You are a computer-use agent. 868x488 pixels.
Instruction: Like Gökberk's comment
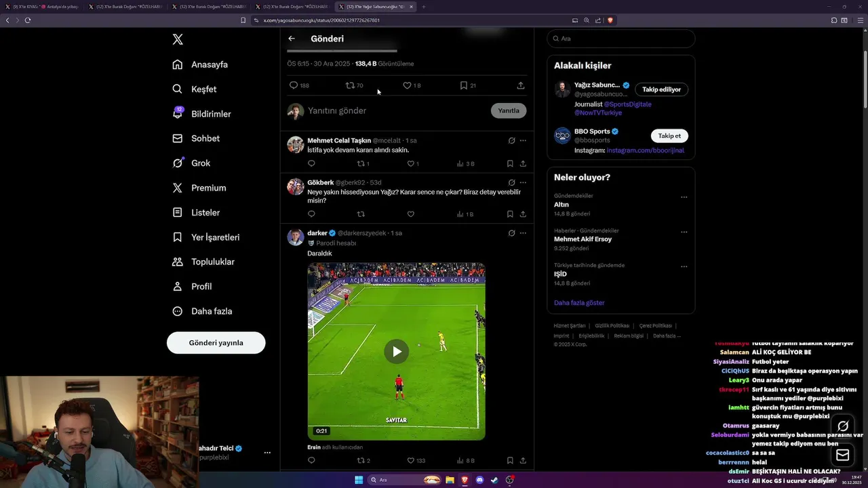pos(411,214)
